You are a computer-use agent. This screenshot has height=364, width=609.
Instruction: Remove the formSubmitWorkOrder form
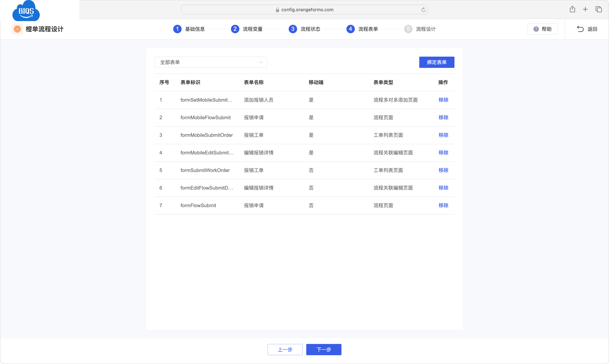click(443, 170)
